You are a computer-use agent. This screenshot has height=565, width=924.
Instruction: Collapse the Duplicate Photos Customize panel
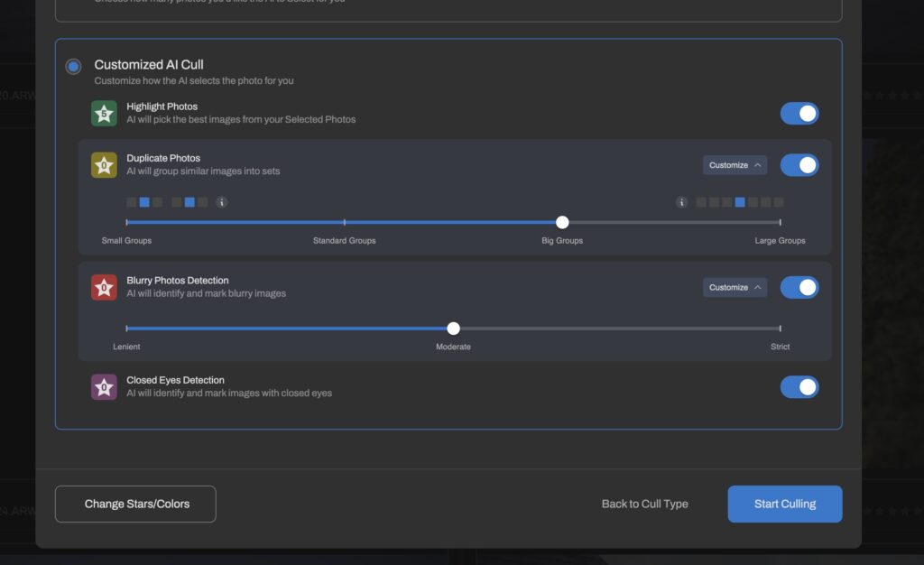click(734, 164)
